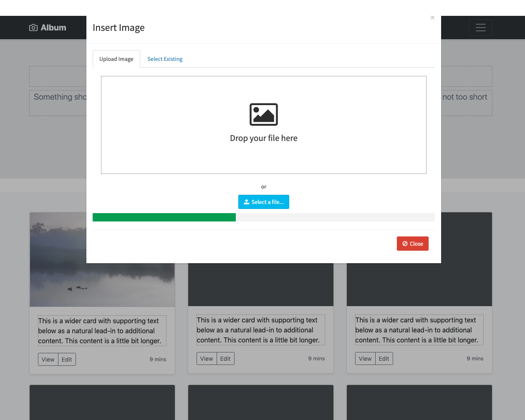Click the 'or' separator text
This screenshot has height=420, width=525.
264,187
